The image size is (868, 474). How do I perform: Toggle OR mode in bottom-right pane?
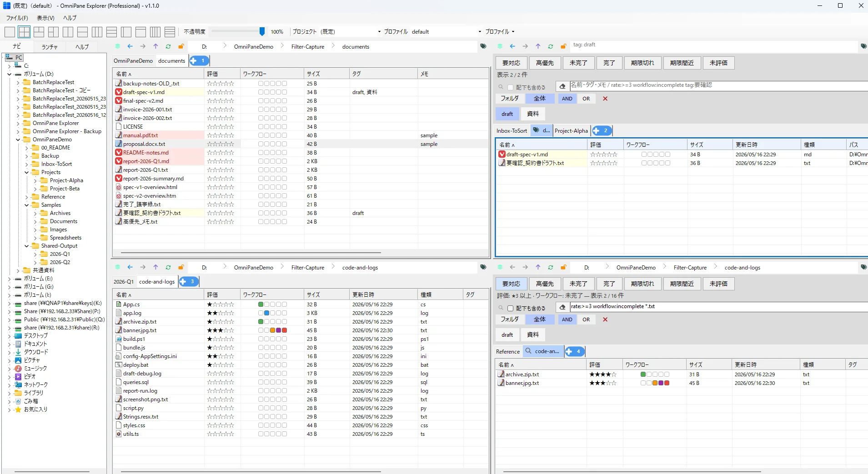pyautogui.click(x=586, y=319)
